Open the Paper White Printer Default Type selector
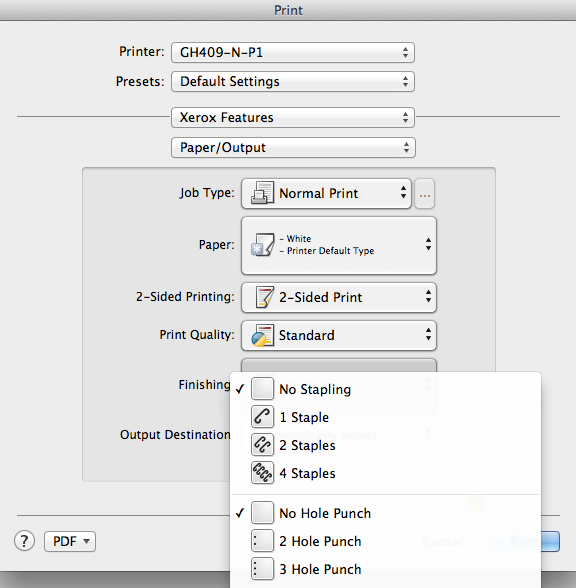 click(x=339, y=245)
